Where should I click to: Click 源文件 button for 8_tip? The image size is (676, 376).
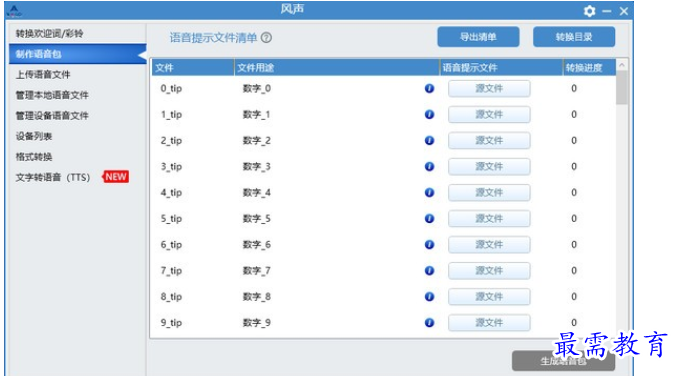[x=489, y=297]
